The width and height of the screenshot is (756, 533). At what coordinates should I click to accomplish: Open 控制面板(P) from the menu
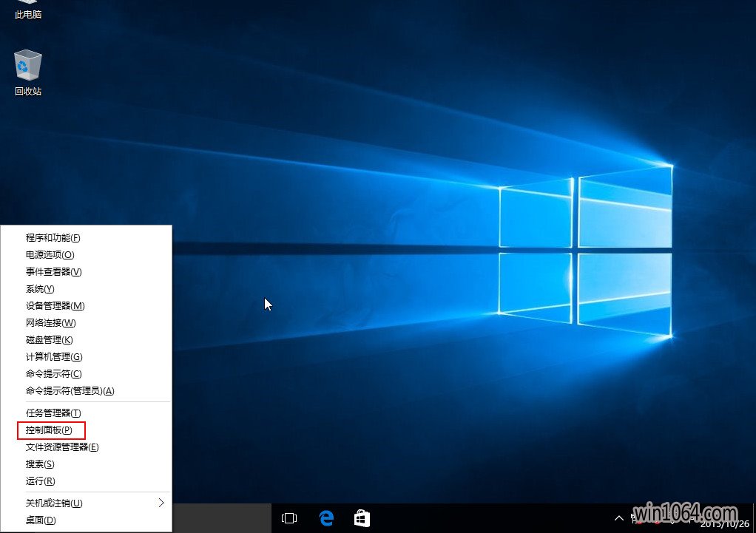point(87,430)
